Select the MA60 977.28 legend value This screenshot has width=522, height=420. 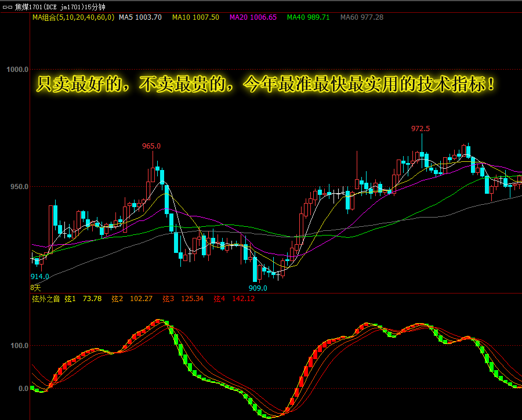coord(362,17)
